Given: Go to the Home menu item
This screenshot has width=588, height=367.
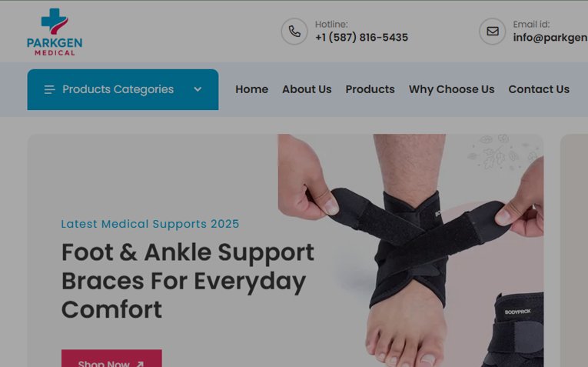Looking at the screenshot, I should click(251, 89).
